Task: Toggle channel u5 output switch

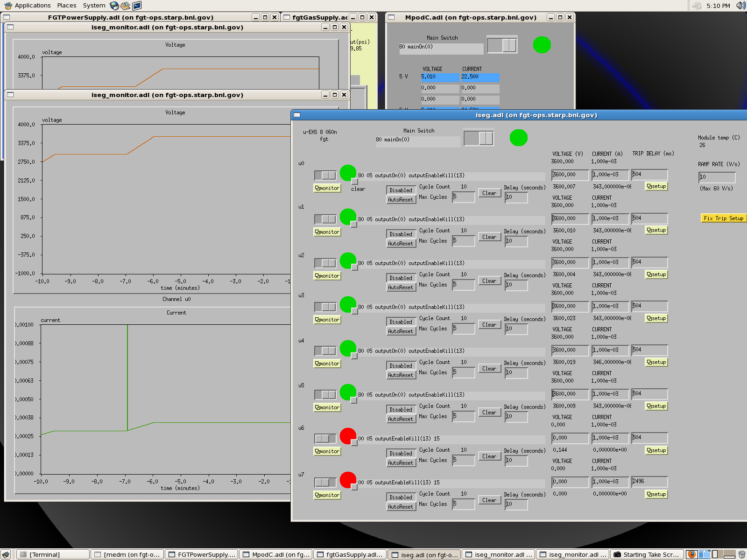Action: [x=325, y=395]
